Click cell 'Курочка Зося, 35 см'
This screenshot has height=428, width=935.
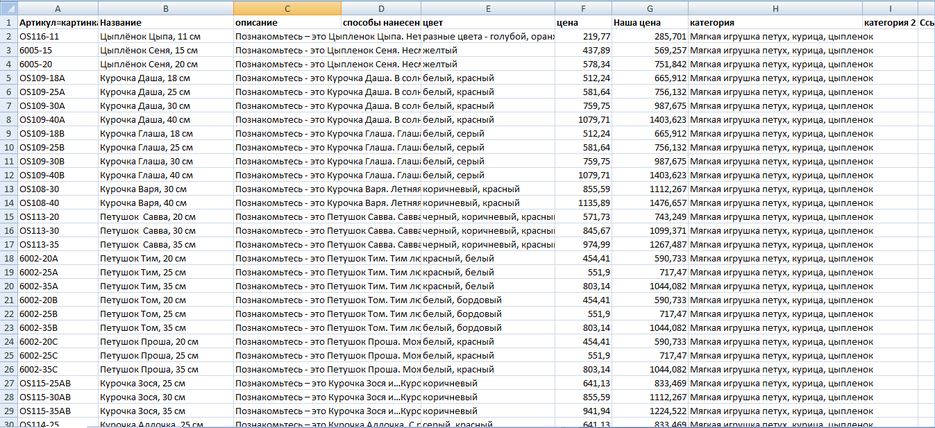166,411
